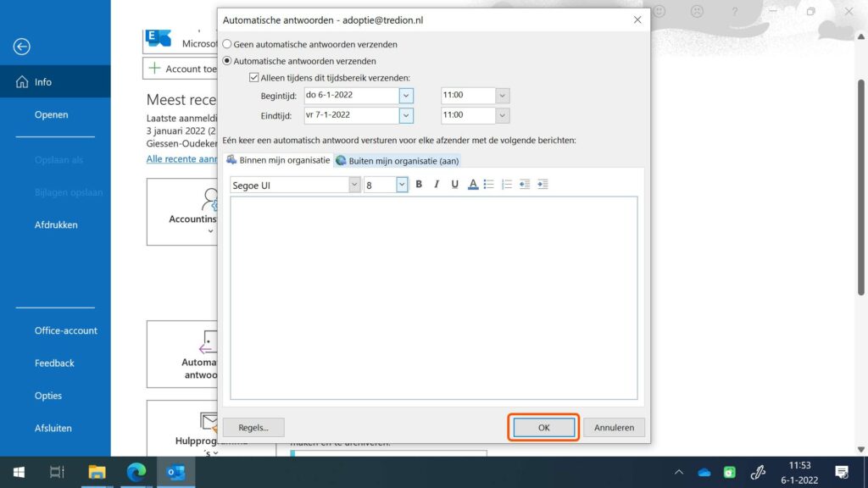Screen dimensions: 868x488
Task: Select Outlook icon in the taskbar
Action: pos(176,472)
